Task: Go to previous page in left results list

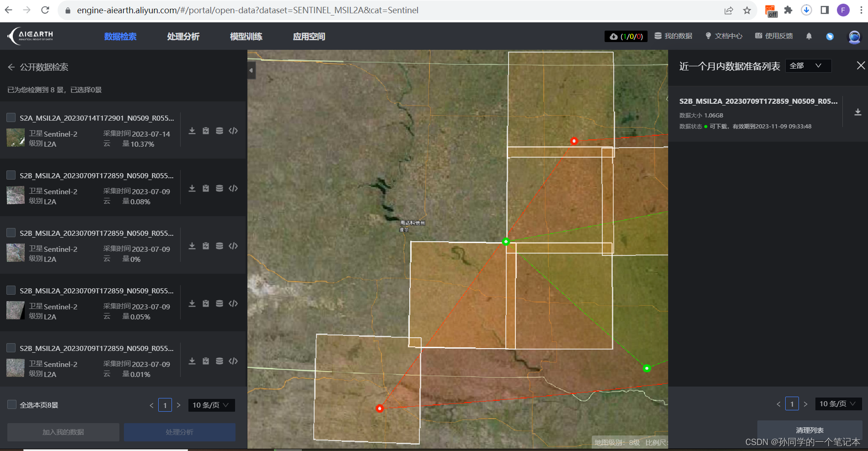Action: (x=151, y=405)
